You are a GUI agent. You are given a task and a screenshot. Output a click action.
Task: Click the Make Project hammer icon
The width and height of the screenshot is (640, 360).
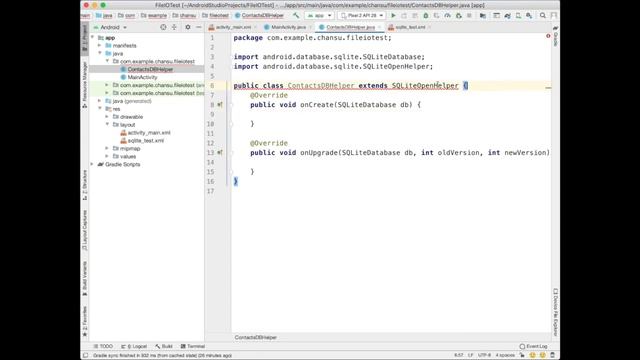coord(296,16)
